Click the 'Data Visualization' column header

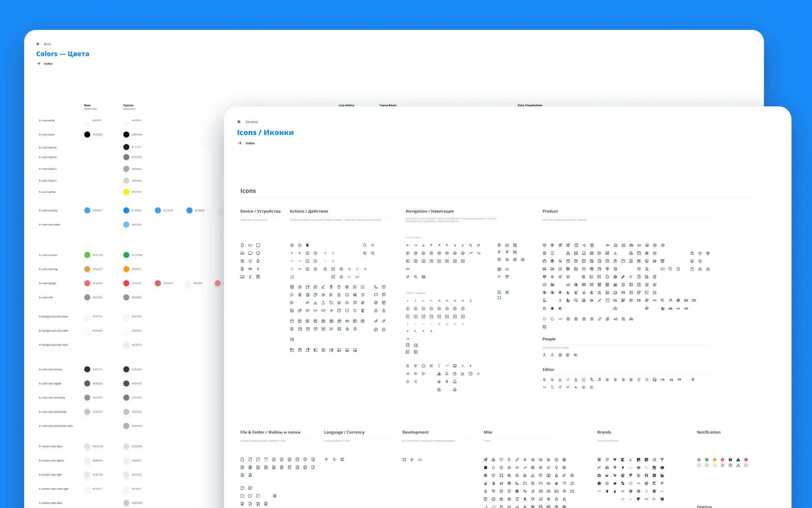coord(530,105)
